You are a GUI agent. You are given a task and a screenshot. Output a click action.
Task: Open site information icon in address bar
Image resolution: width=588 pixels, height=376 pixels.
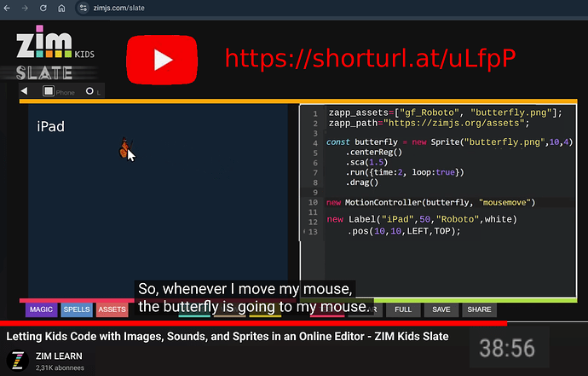point(84,8)
